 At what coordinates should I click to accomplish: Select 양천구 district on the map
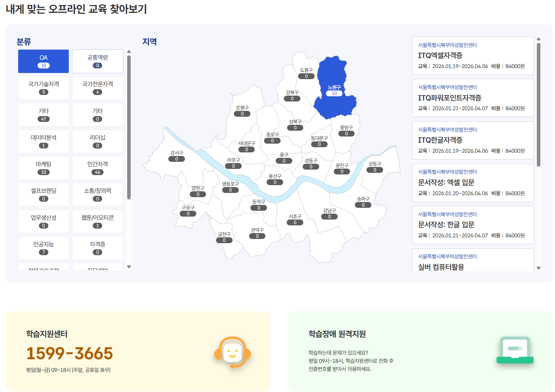[198, 191]
